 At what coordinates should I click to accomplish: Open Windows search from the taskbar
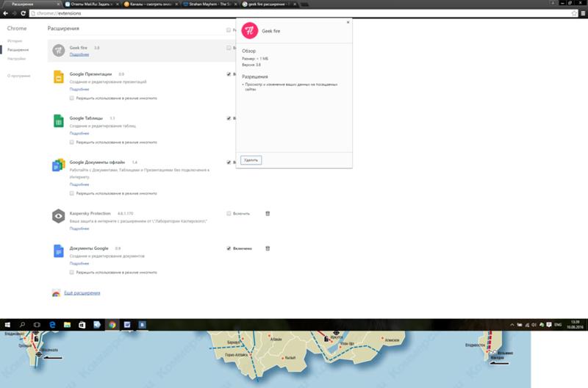coord(22,325)
